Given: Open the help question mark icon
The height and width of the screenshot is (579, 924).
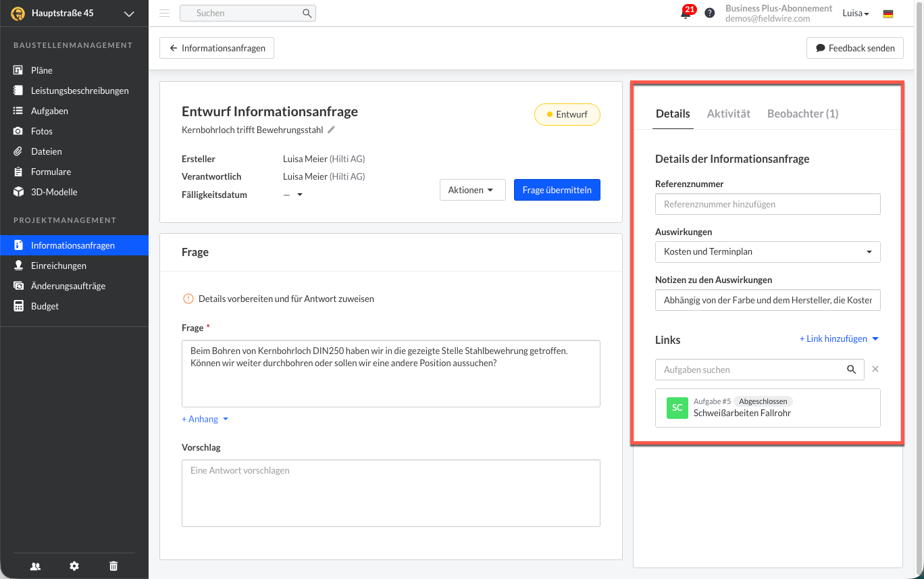Looking at the screenshot, I should click(x=709, y=13).
